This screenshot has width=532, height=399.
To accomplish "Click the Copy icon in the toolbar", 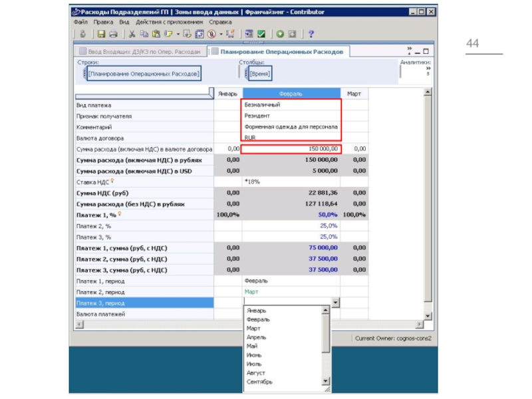I will (x=144, y=34).
